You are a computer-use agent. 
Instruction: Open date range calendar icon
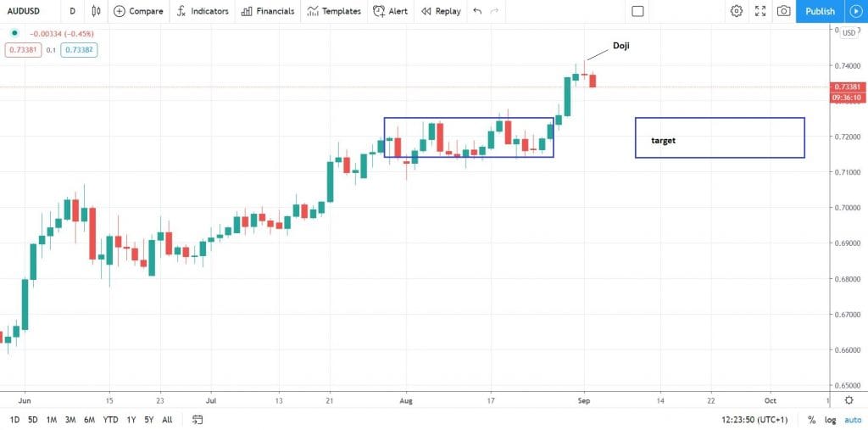(x=198, y=420)
